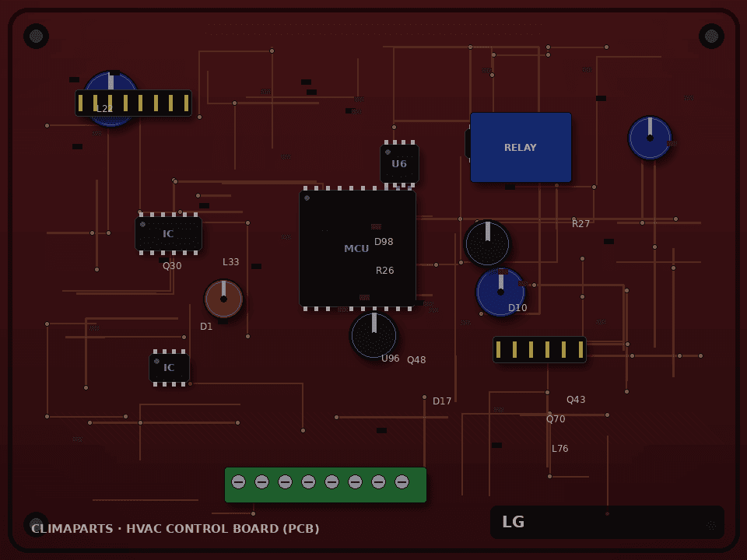
Task: Select the brown capacitor near D1
Action: (x=223, y=299)
